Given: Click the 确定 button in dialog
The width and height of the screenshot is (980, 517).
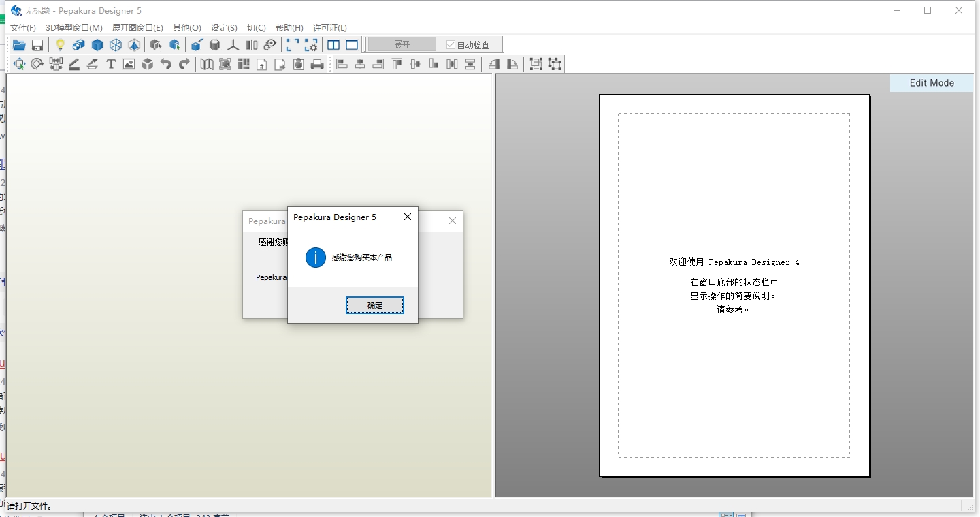Looking at the screenshot, I should tap(375, 305).
